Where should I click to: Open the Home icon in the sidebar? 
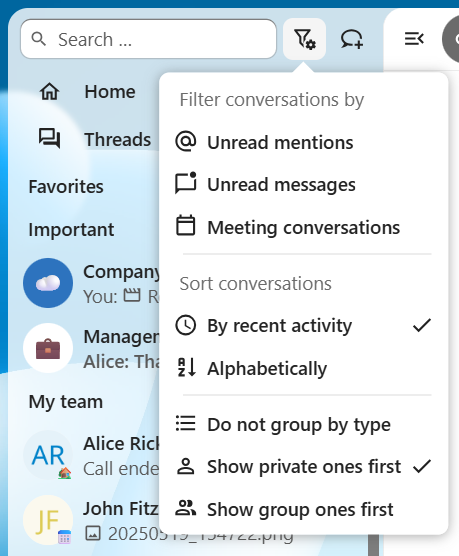(49, 91)
